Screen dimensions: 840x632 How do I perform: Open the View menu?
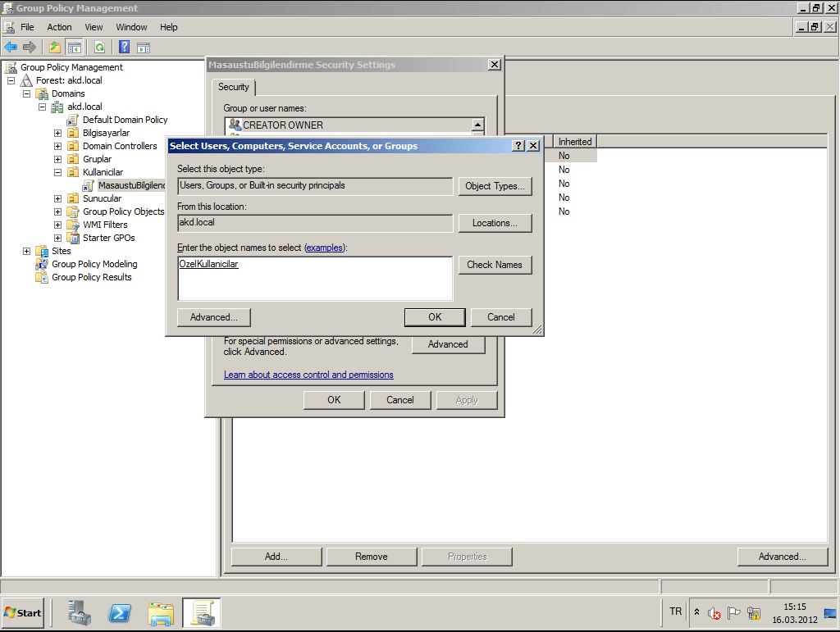click(x=94, y=27)
